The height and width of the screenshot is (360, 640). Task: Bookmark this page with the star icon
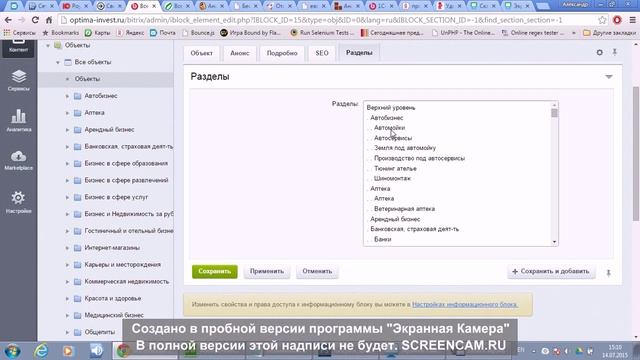(x=602, y=20)
